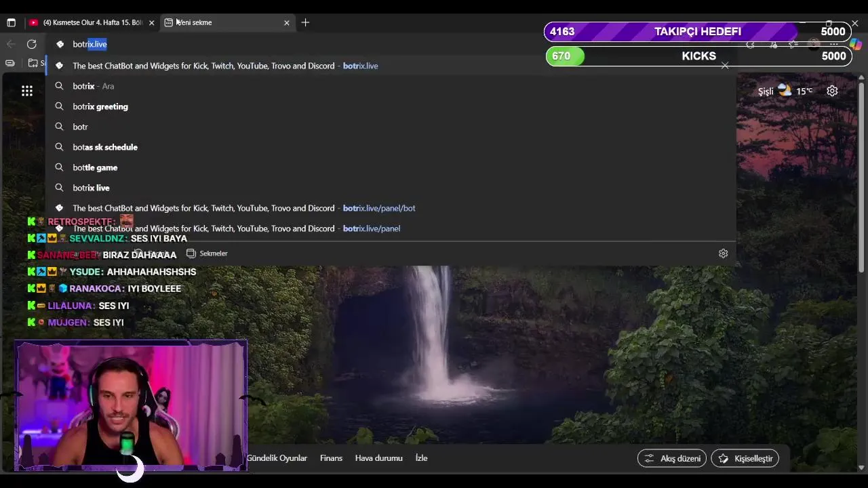The height and width of the screenshot is (488, 868).
Task: Select 'botrix live' search suggestion
Action: pos(391,188)
